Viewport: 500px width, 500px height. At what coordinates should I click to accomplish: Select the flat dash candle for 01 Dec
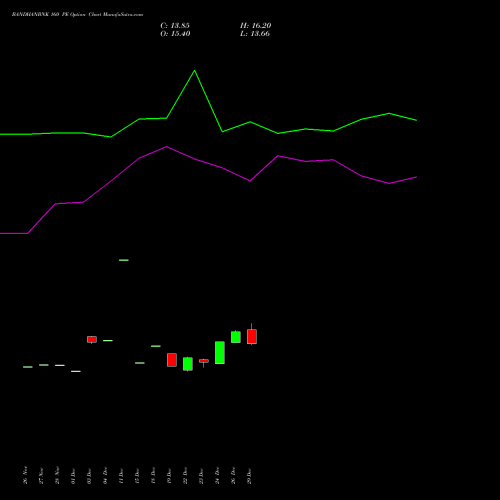coord(76,371)
